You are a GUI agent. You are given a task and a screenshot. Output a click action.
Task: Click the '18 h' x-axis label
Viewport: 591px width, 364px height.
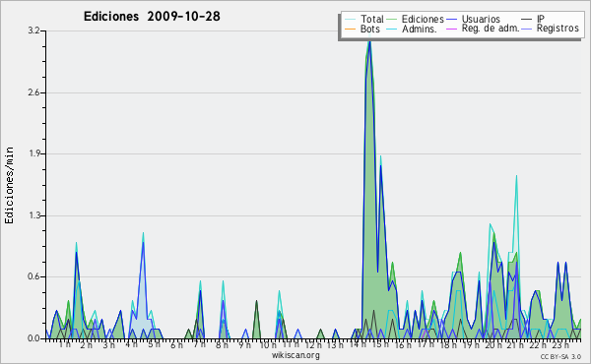click(x=448, y=344)
